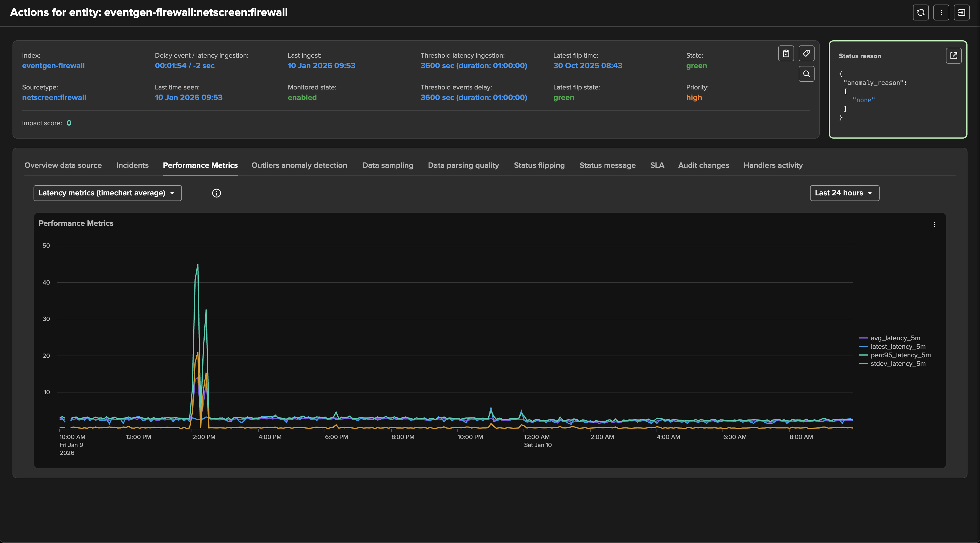The width and height of the screenshot is (980, 543).
Task: Toggle perc95_latency_5m series in legend
Action: coord(900,355)
